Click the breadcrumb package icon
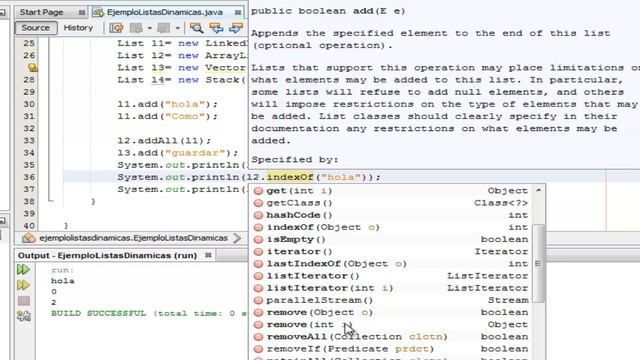Viewport: 640px width, 360px height. 29,238
